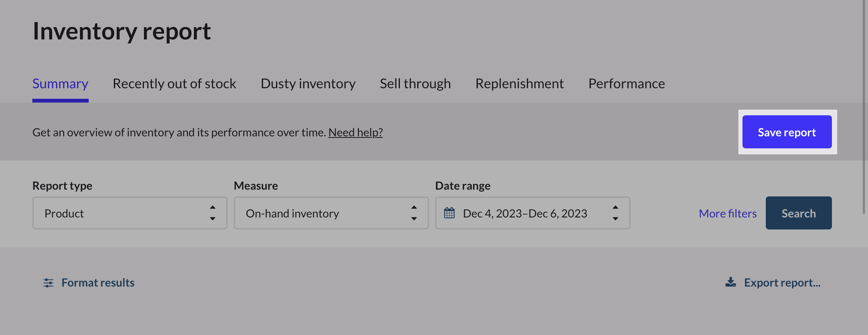Click the calendar icon in Date range
868x335 pixels.
[449, 213]
